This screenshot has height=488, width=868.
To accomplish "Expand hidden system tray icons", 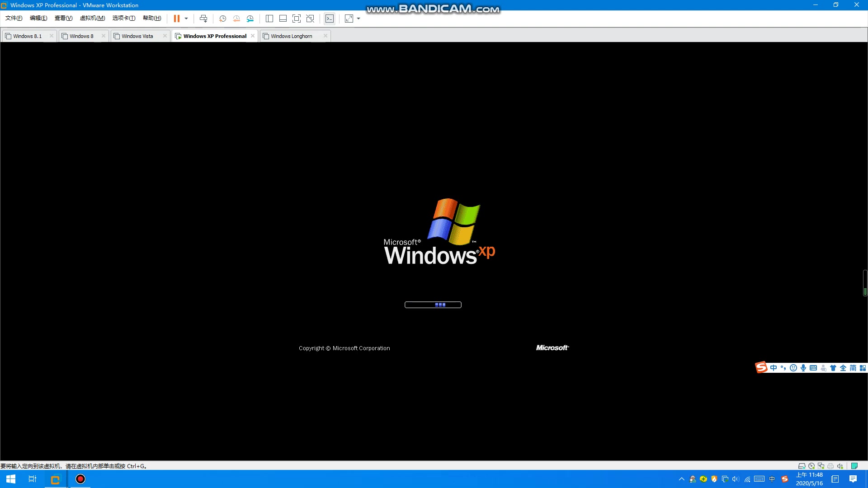I will click(x=681, y=479).
